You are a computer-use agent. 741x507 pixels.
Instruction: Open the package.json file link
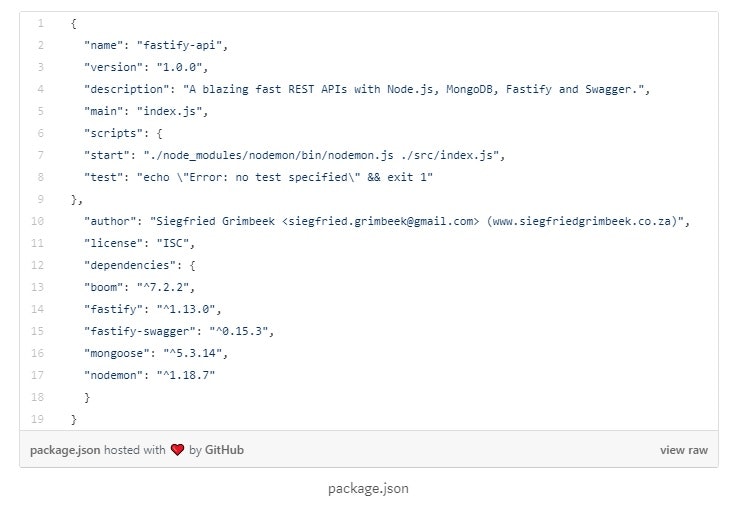(63, 450)
